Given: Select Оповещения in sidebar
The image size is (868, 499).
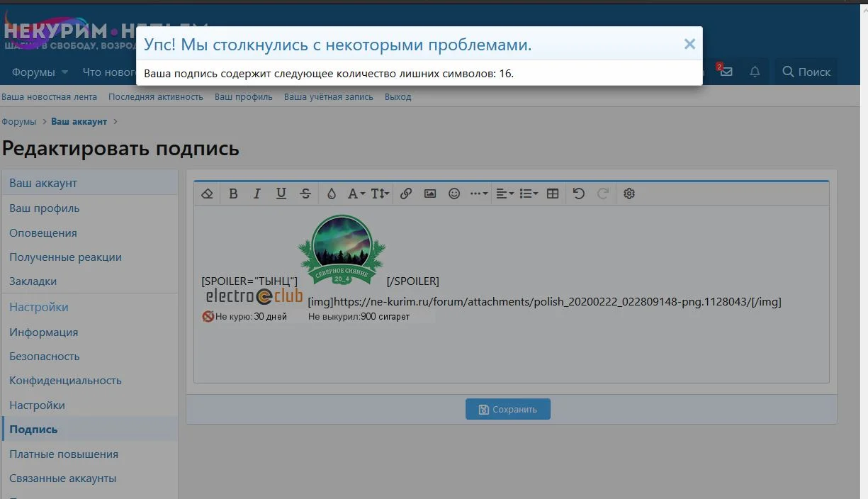Looking at the screenshot, I should pyautogui.click(x=90, y=232).
